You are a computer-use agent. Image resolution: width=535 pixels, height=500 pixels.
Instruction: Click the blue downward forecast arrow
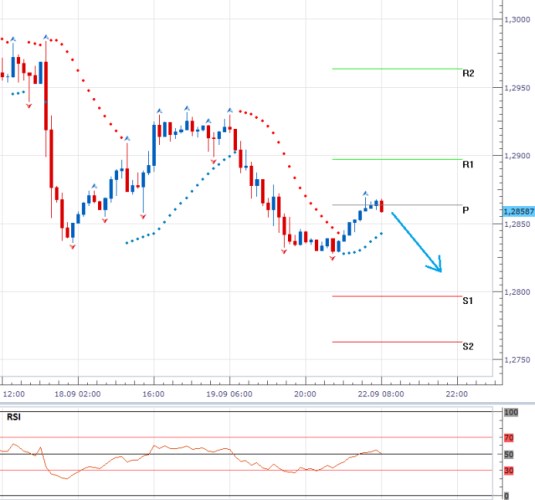pyautogui.click(x=417, y=242)
